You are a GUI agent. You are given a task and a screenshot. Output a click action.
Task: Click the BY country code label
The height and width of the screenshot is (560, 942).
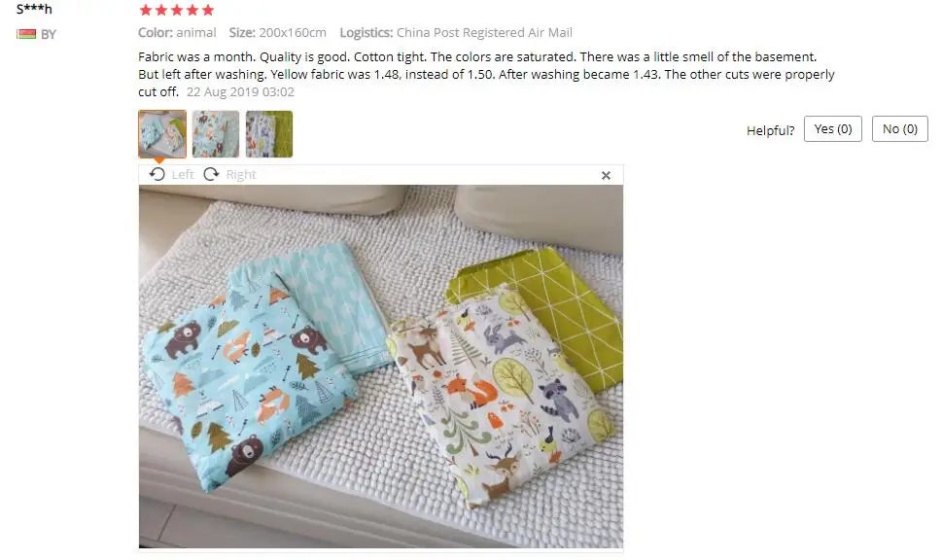coord(48,35)
